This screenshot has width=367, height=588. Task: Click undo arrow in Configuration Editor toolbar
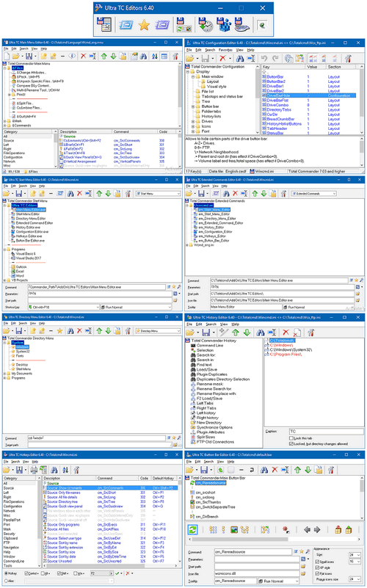coord(264,58)
